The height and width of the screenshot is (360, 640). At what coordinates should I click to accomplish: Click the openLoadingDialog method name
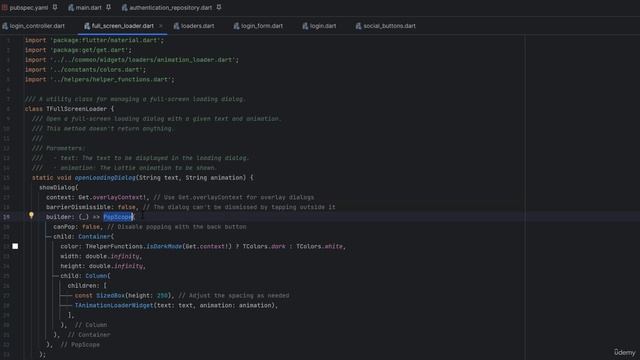coord(105,178)
